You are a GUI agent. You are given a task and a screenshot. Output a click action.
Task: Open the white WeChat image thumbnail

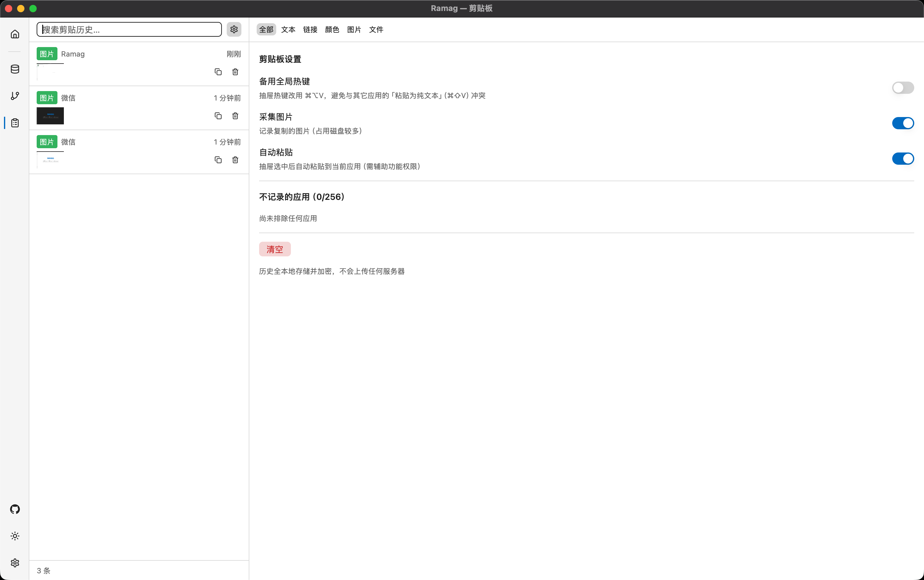pos(50,160)
